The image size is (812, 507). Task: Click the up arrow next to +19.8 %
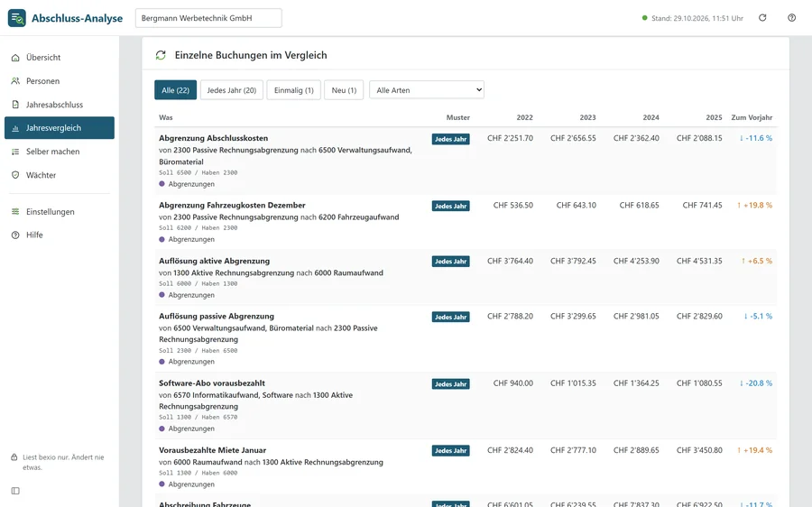[x=739, y=205]
